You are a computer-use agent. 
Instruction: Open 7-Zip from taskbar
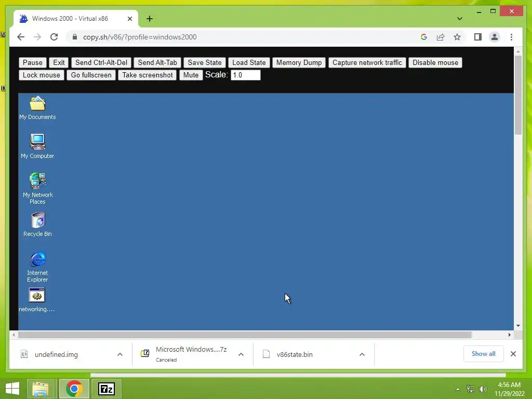pos(106,389)
